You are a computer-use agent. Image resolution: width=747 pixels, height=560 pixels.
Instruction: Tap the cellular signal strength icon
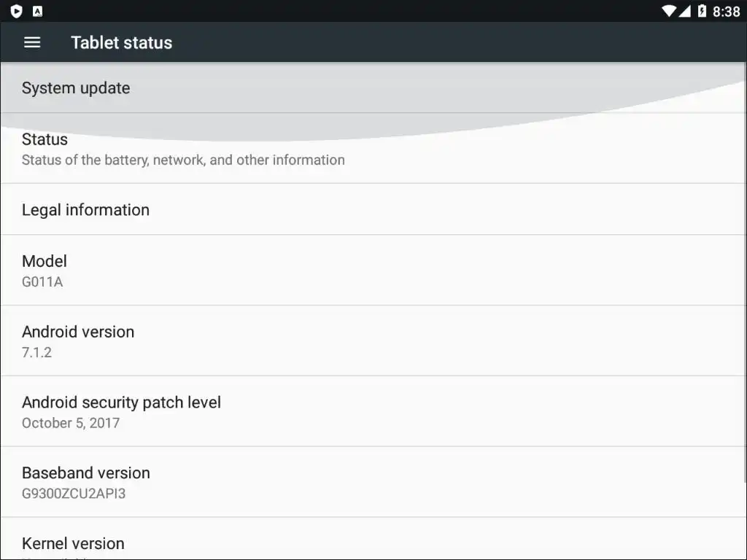pos(685,11)
